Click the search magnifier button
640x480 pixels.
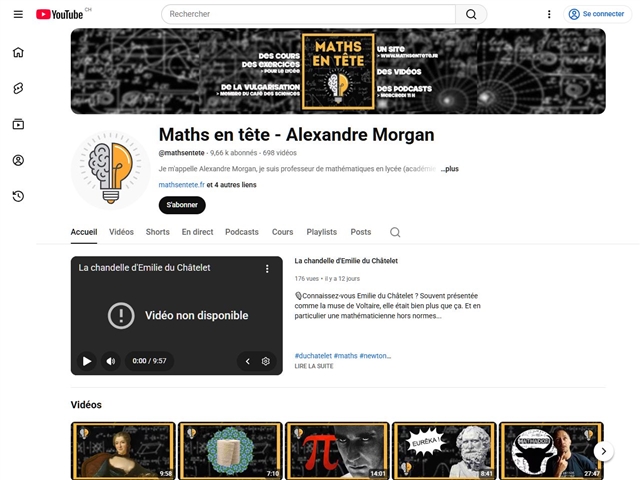[x=471, y=14]
